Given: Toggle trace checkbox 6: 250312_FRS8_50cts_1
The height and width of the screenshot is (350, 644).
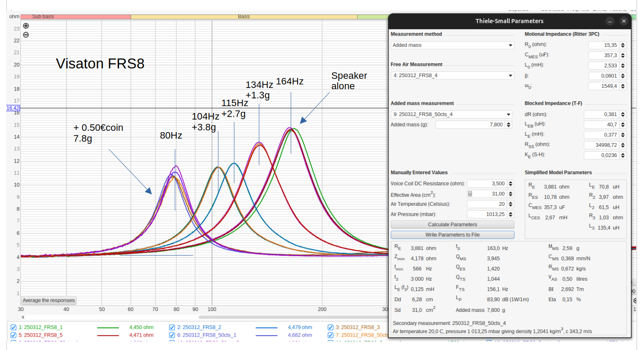Looking at the screenshot, I should 172,335.
